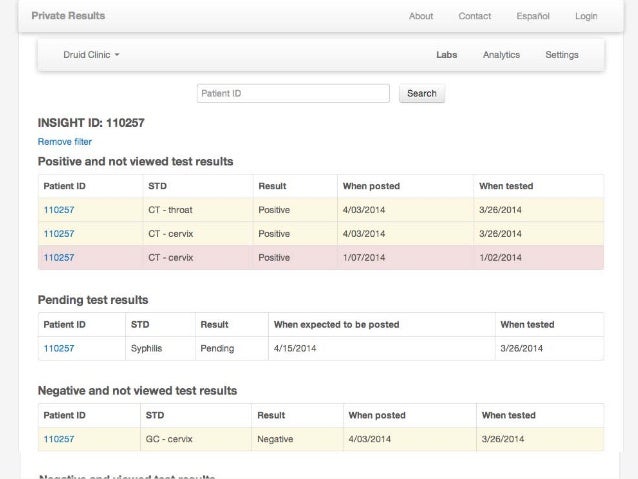This screenshot has width=638, height=479.
Task: Switch language to Español
Action: click(x=533, y=16)
